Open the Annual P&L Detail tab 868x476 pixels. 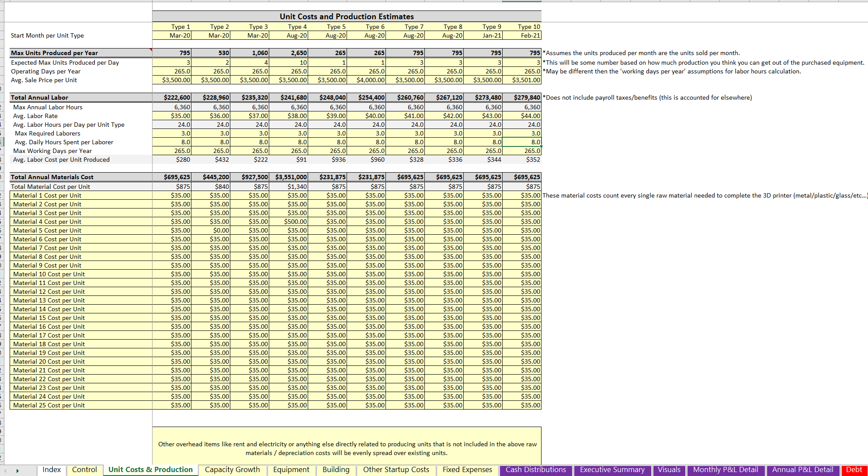[x=802, y=470]
